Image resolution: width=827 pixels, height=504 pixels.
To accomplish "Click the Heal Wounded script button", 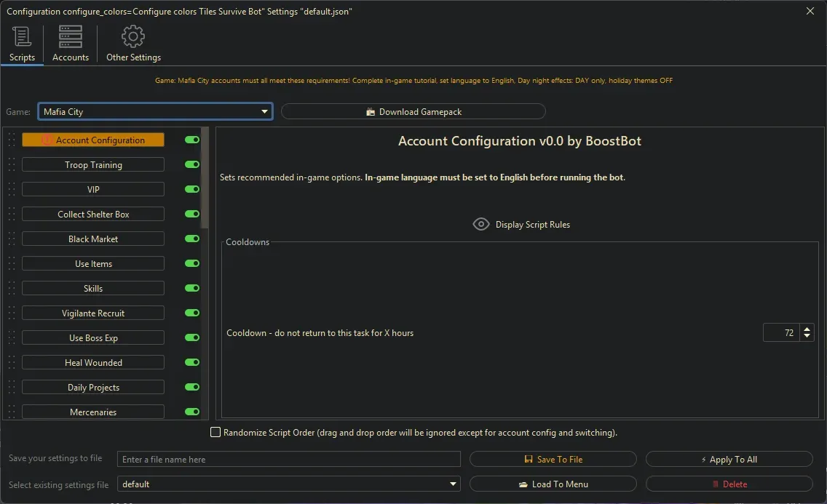I will pyautogui.click(x=92, y=362).
